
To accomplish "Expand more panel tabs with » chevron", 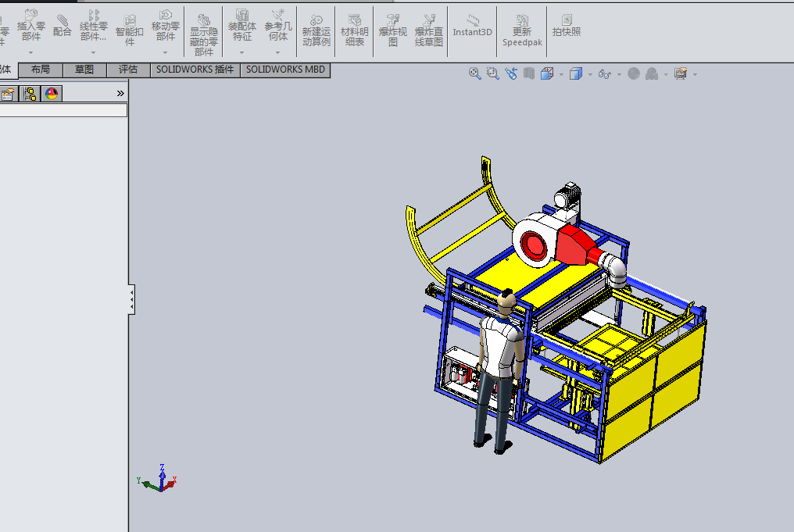I will (120, 93).
